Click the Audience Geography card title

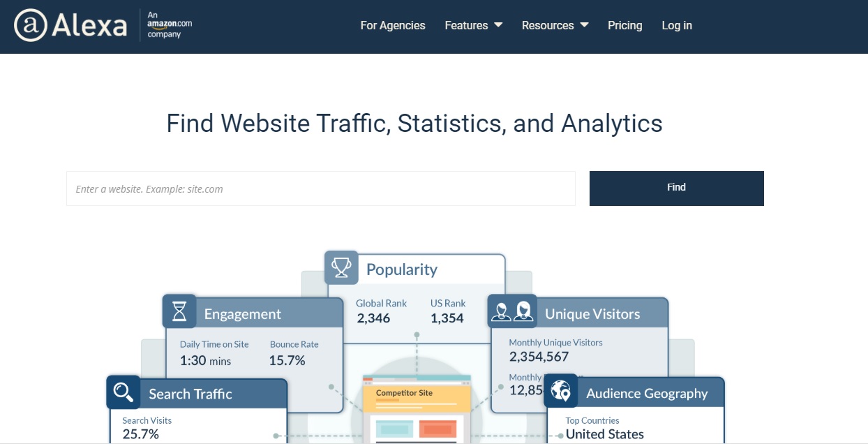(x=647, y=394)
